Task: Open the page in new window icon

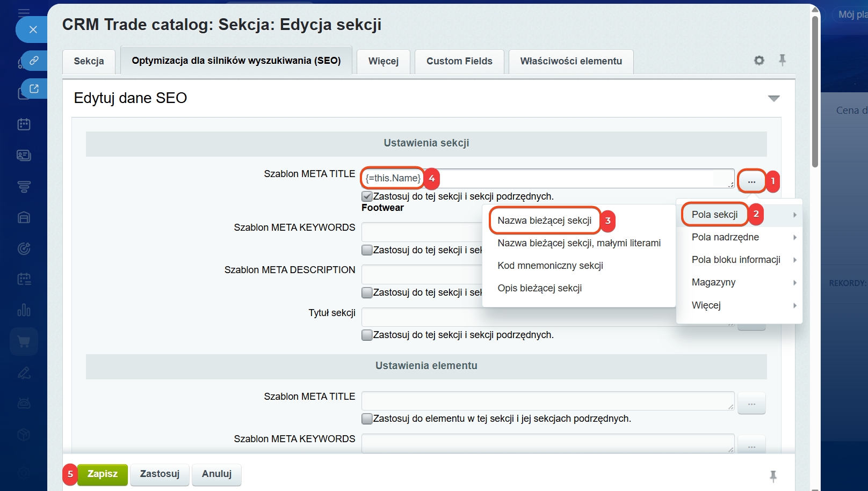Action: tap(34, 89)
